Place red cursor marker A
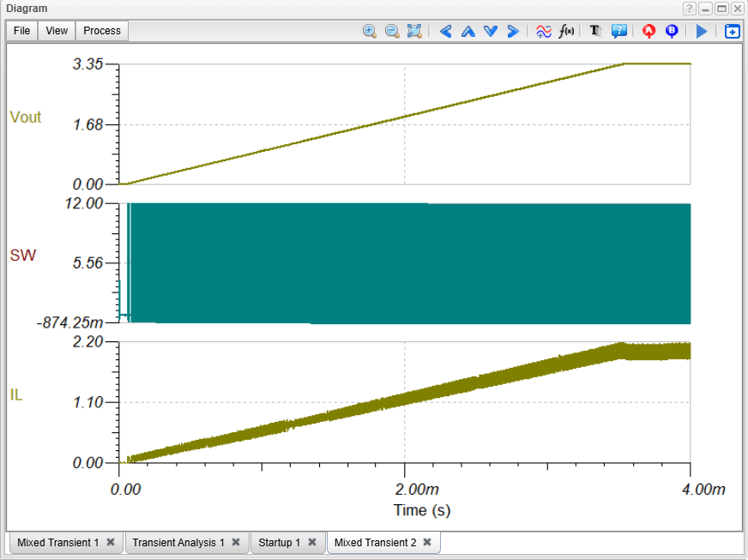 649,31
